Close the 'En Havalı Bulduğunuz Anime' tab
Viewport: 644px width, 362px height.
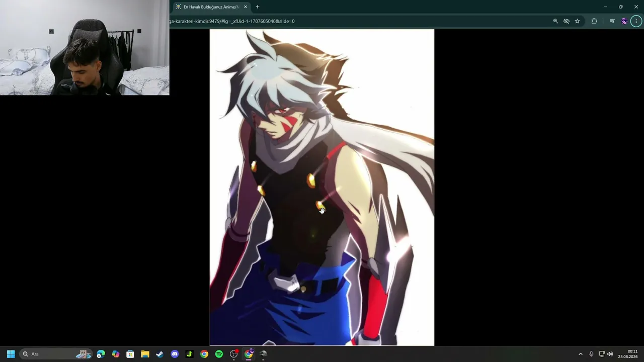point(246,7)
